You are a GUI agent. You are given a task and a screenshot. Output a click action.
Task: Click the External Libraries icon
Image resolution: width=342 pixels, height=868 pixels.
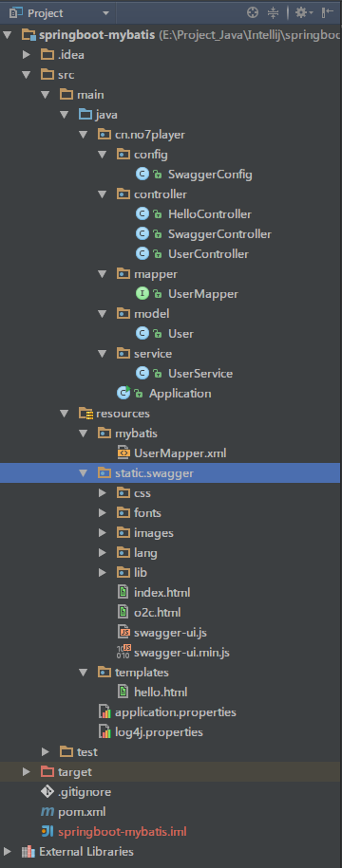[x=28, y=851]
